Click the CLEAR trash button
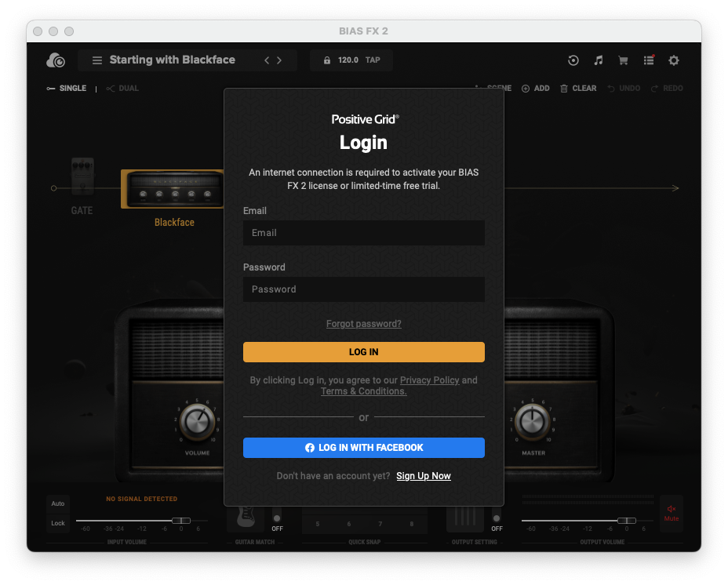Viewport: 728px width, 585px height. pyautogui.click(x=578, y=88)
